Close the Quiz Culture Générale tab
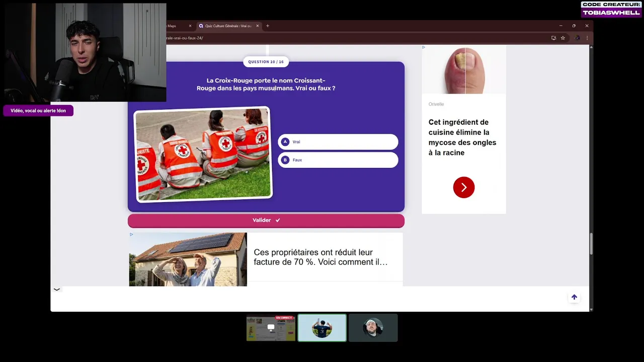 pyautogui.click(x=258, y=26)
